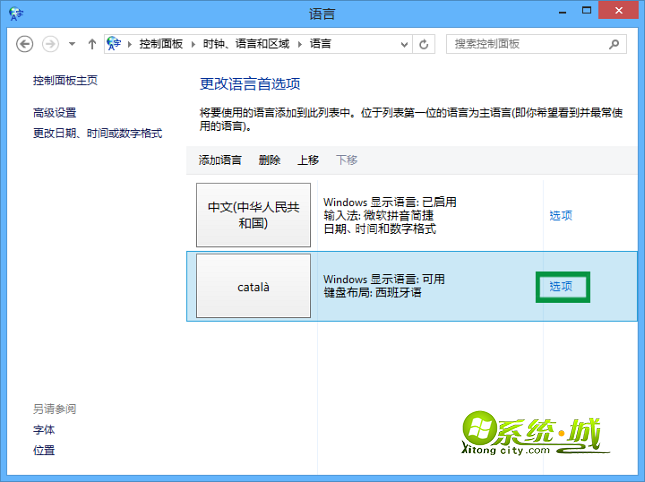Open the recent locations dropdown arrow
The width and height of the screenshot is (645, 482).
tap(72, 44)
